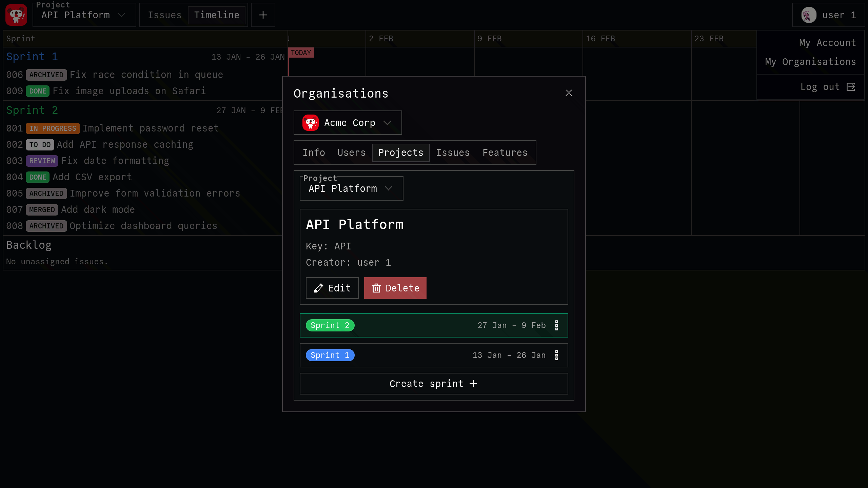Select the Issues view in top bar
The height and width of the screenshot is (488, 868).
[x=164, y=15]
